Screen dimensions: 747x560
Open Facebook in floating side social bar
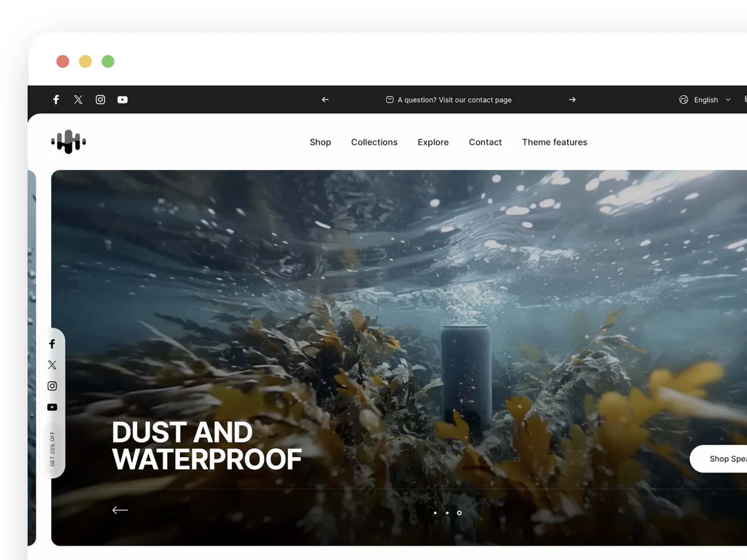(52, 344)
